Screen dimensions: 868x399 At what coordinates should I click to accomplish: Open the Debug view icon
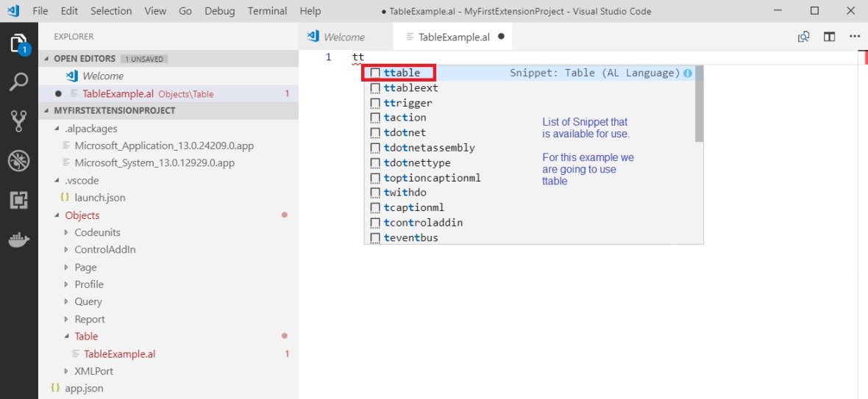(18, 161)
